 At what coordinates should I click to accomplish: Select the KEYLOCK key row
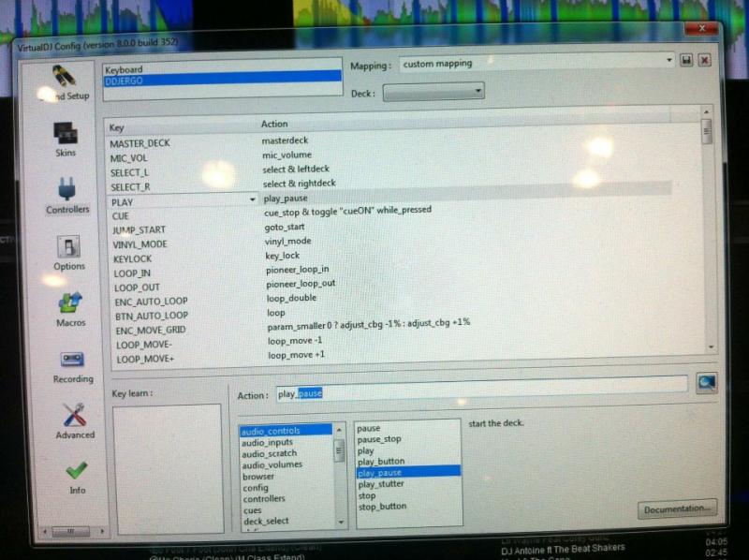pyautogui.click(x=132, y=259)
